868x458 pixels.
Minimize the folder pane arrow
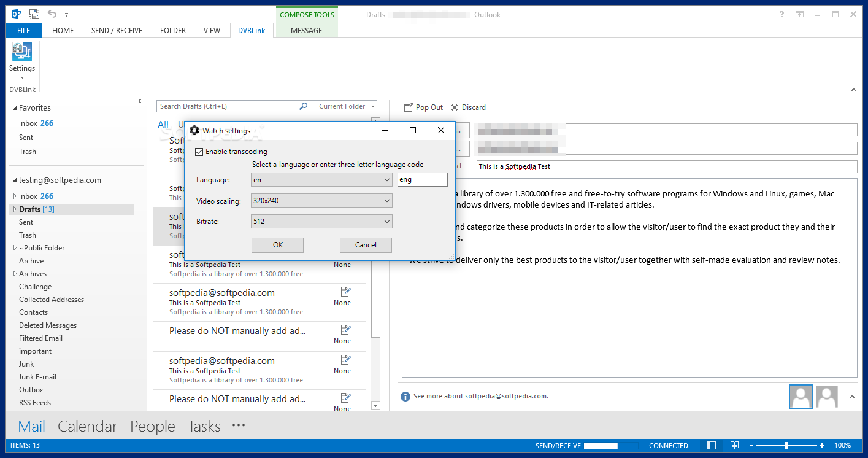tap(140, 101)
